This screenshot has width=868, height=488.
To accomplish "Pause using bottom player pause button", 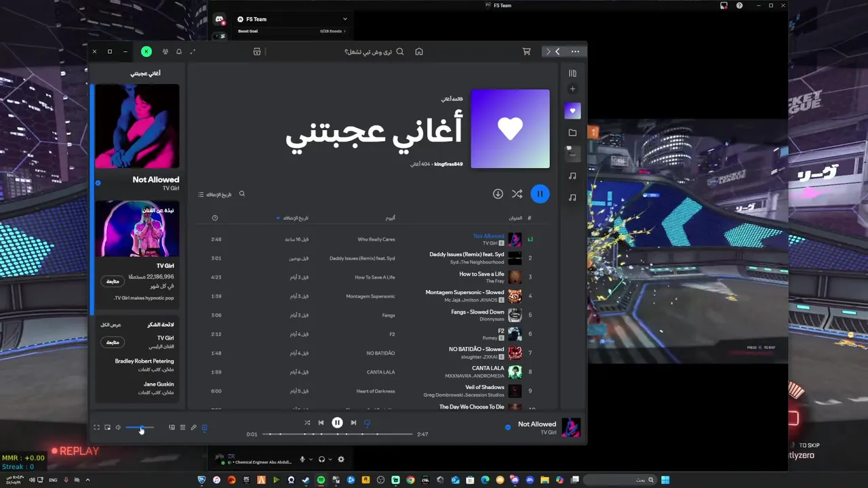I will pyautogui.click(x=337, y=423).
